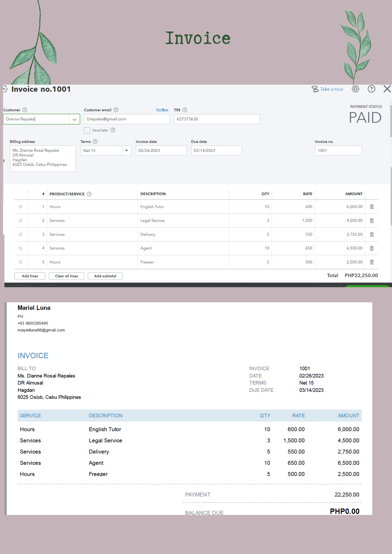
Task: Grab the drag handle for line 5
Action: pos(21,262)
